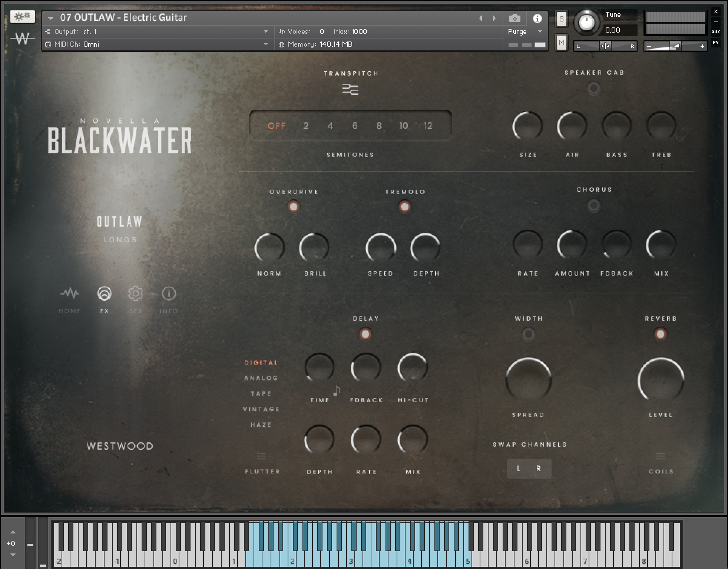Enable the Chorus toggle
This screenshot has width=728, height=569.
pos(593,205)
